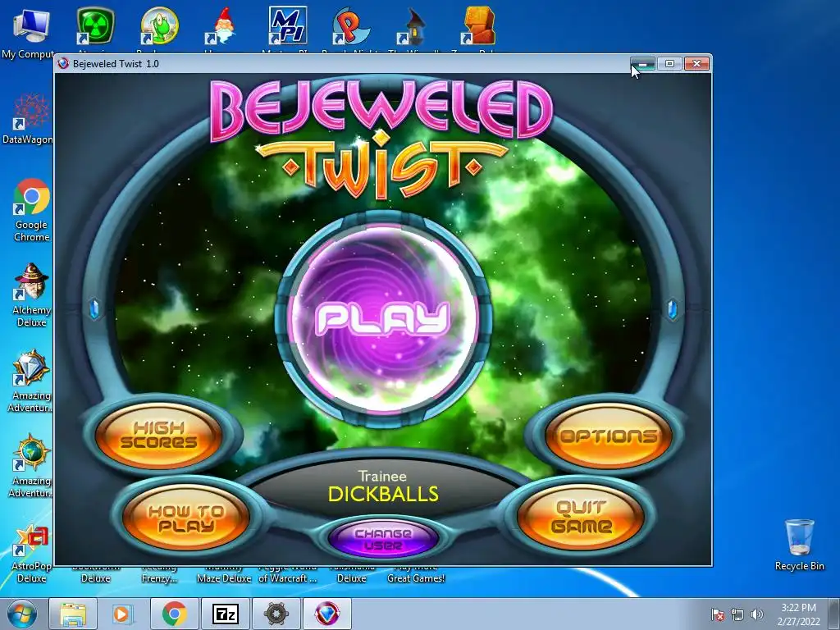The height and width of the screenshot is (630, 840).
Task: Launch Windows Media Player from the taskbar
Action: coord(123,614)
